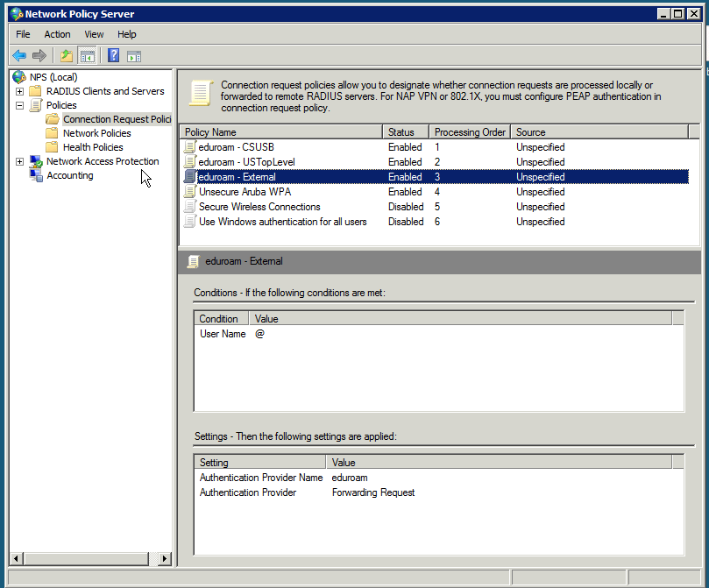The height and width of the screenshot is (588, 709).
Task: Sort by the Status column header
Action: coord(406,132)
